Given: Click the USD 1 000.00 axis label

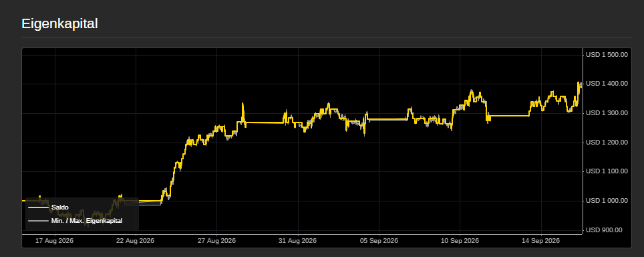Looking at the screenshot, I should tap(607, 201).
